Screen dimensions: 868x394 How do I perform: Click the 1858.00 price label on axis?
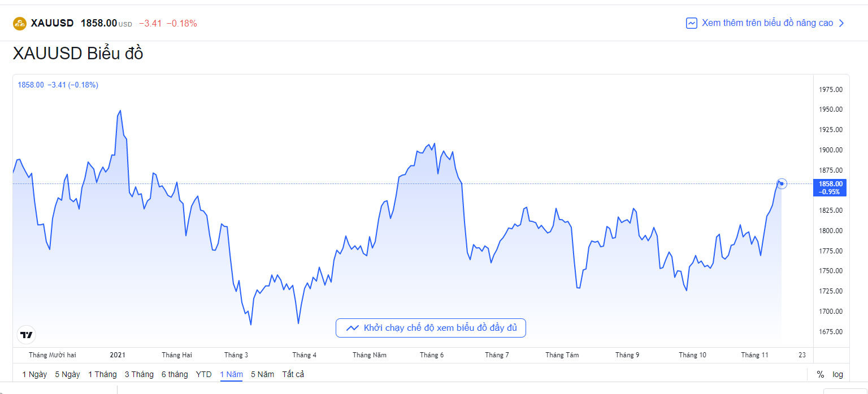click(830, 184)
